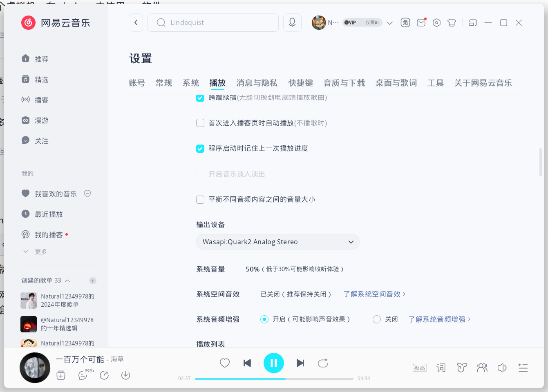Image resolution: width=548 pixels, height=392 pixels.
Task: Expand 更多 in the sidebar
Action: click(35, 252)
